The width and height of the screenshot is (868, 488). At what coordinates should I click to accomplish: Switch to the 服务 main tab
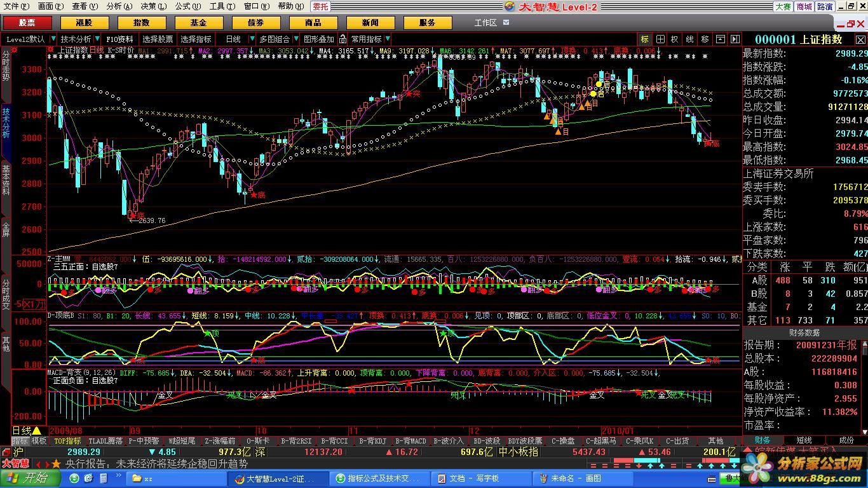pos(428,22)
